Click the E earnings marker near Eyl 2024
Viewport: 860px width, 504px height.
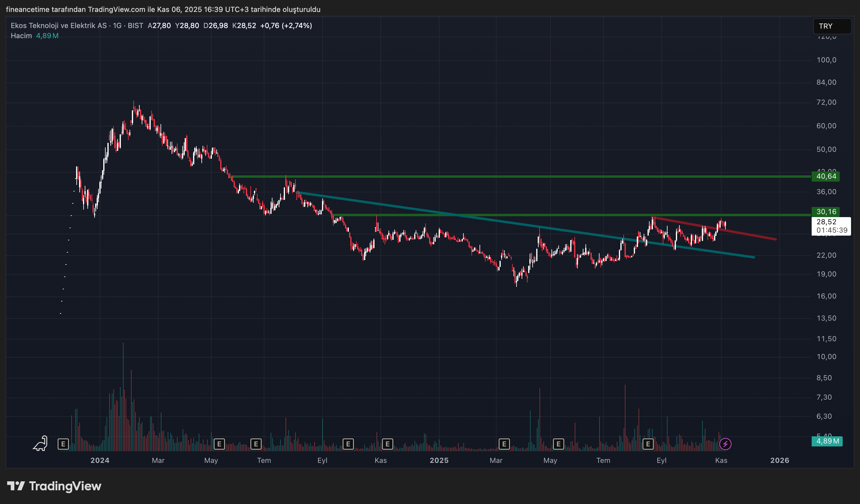pyautogui.click(x=348, y=444)
